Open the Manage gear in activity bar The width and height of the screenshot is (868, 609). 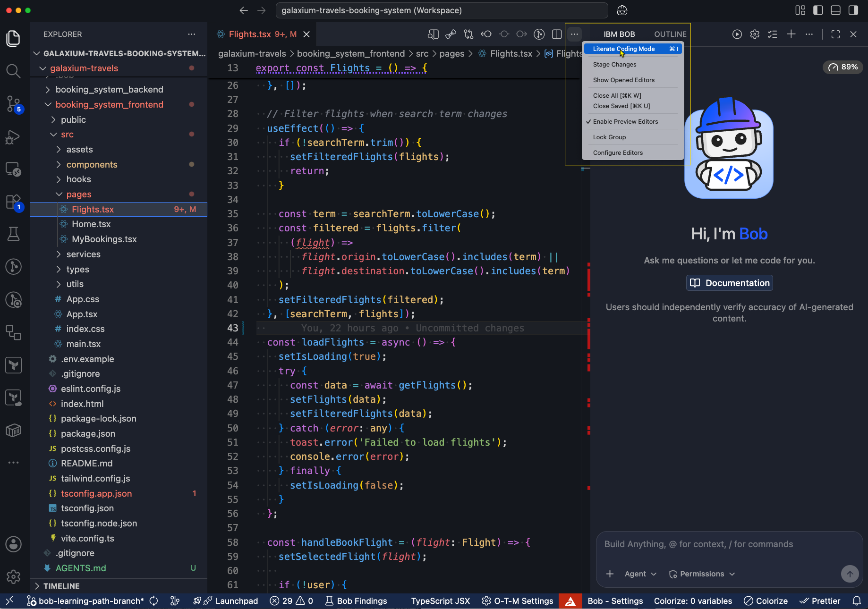(x=13, y=576)
